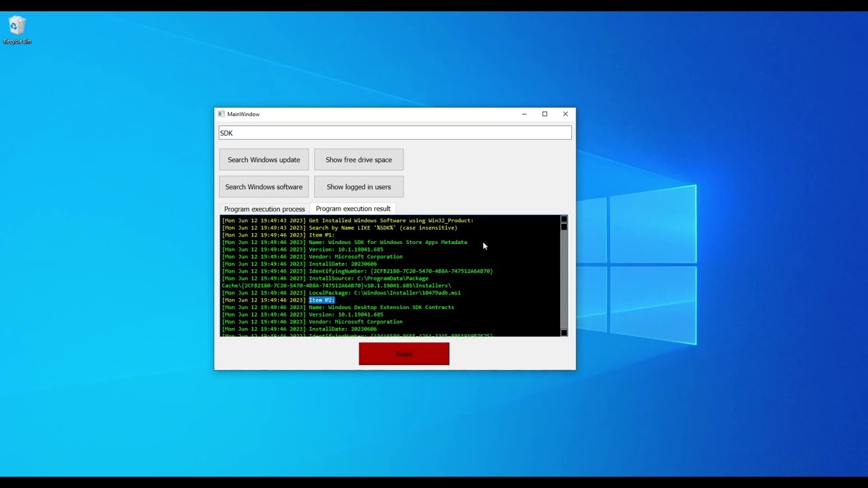Click the MainWindow title bar app icon
Screen dimensions: 868x488
[x=221, y=114]
